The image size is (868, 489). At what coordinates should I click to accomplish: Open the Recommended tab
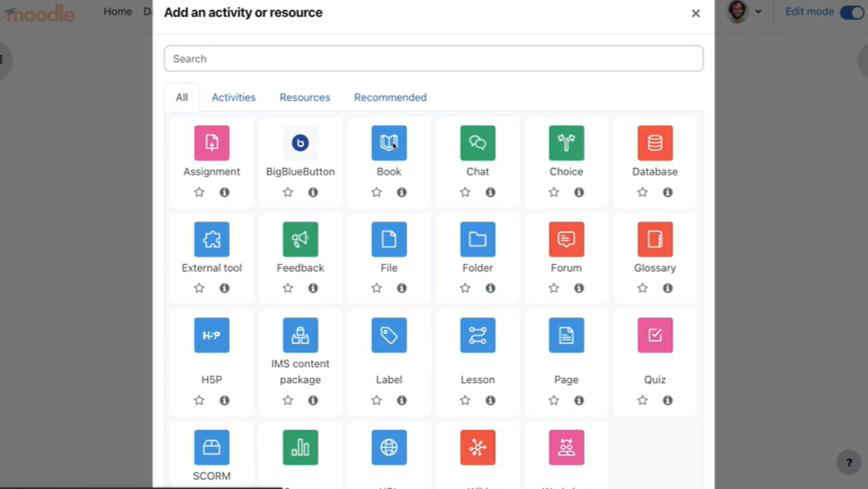click(390, 97)
